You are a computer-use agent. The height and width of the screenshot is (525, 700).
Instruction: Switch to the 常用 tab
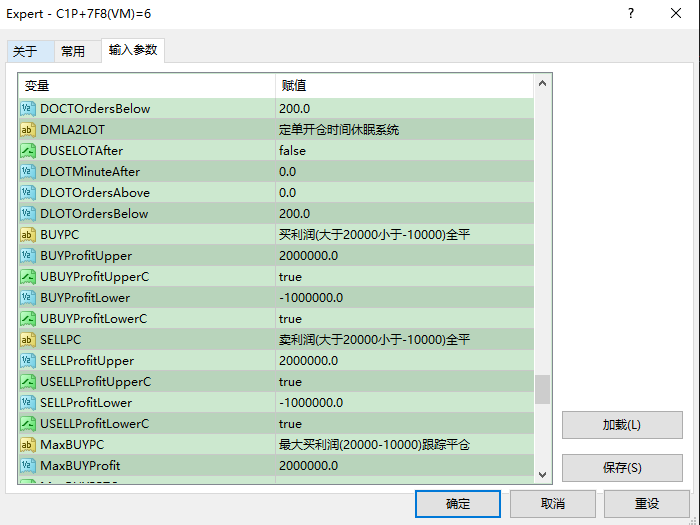pyautogui.click(x=77, y=51)
